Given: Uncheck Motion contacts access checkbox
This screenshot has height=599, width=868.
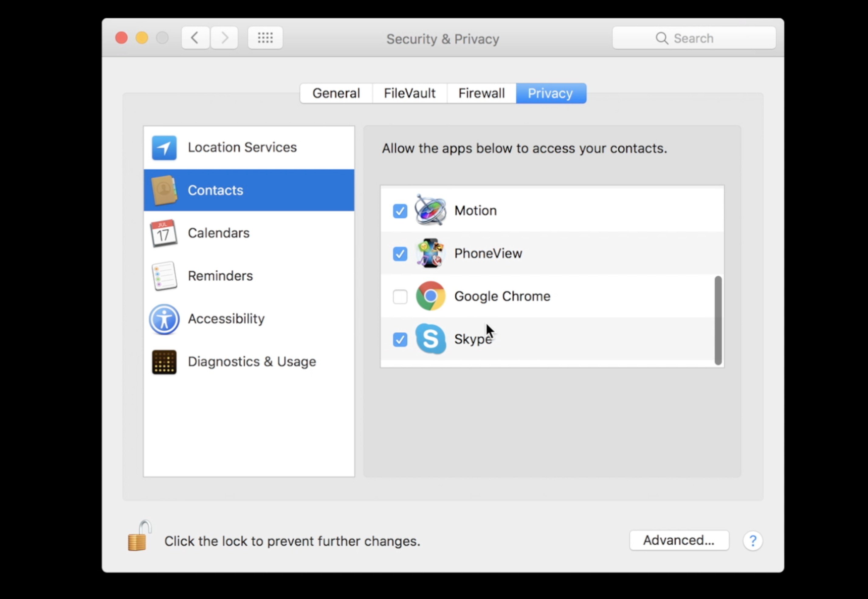Looking at the screenshot, I should click(x=400, y=211).
